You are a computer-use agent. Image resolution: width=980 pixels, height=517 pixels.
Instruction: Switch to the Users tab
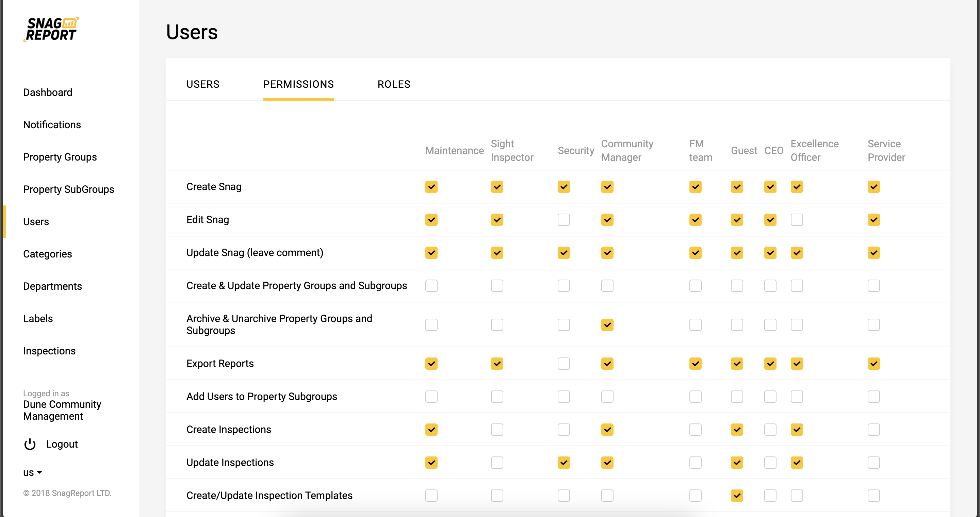pyautogui.click(x=203, y=84)
